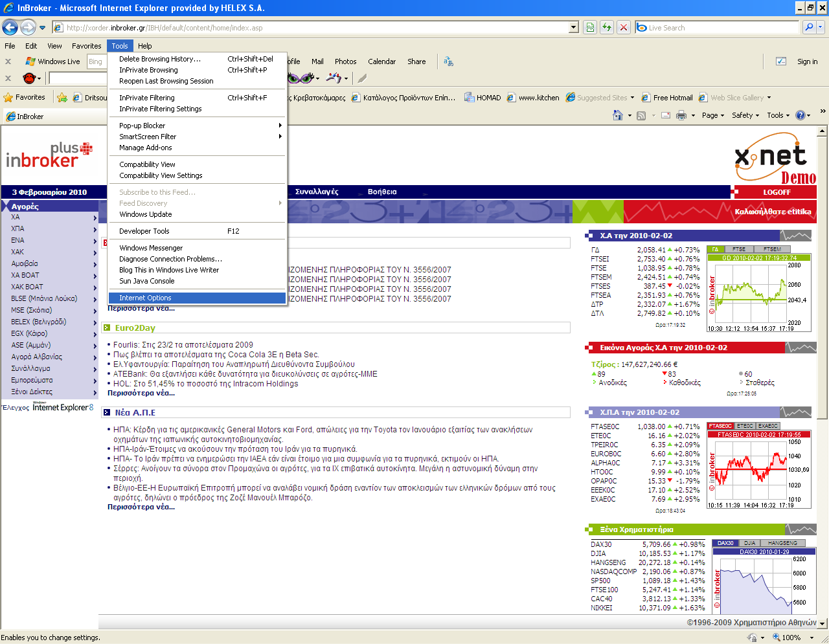Open the Favorites button with star
This screenshot has height=644, width=829.
click(x=25, y=98)
